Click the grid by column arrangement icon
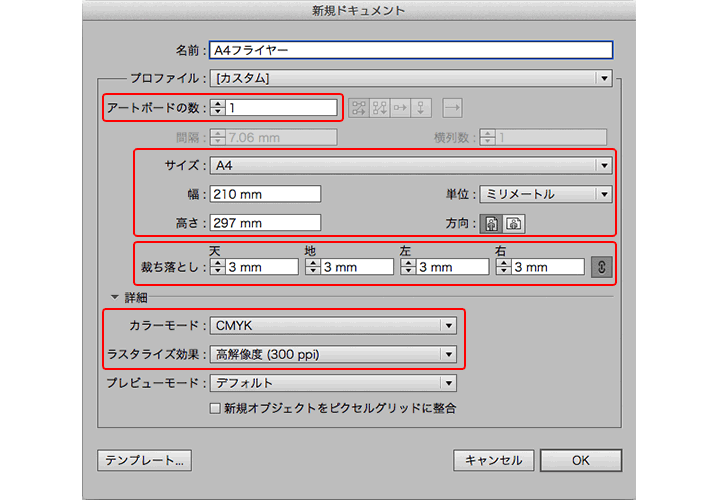The height and width of the screenshot is (500, 718). (x=379, y=107)
